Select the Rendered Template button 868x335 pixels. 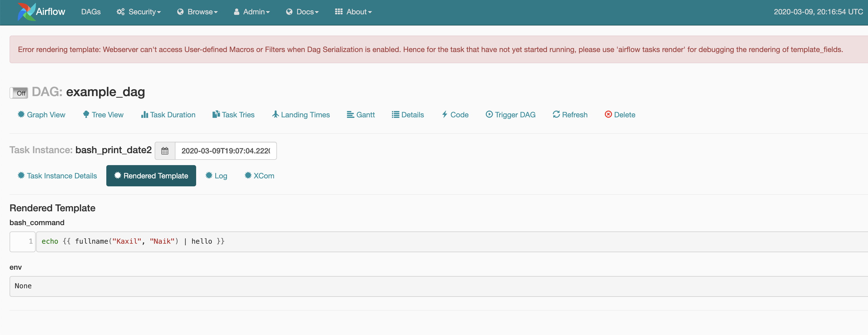151,176
